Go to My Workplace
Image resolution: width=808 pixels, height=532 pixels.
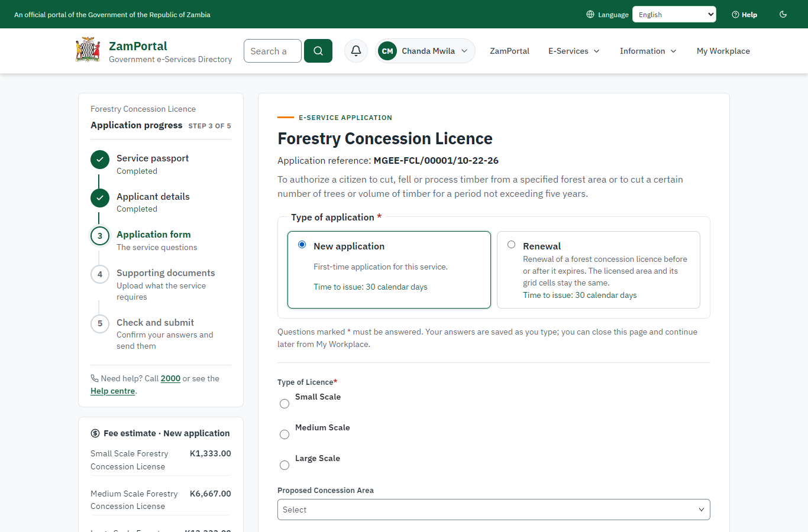coord(723,51)
